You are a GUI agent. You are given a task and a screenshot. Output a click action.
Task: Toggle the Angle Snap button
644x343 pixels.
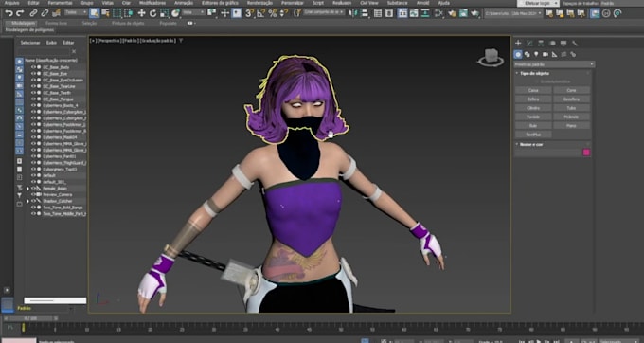[x=260, y=13]
